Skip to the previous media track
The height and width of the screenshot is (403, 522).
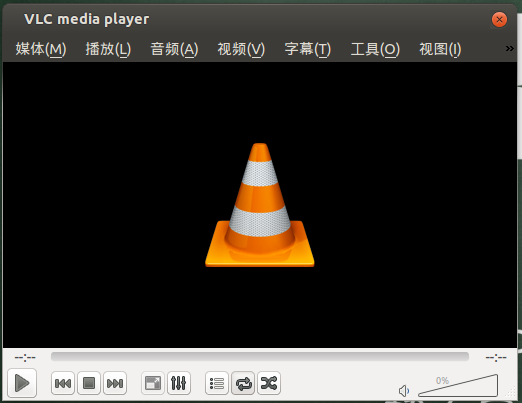pos(63,383)
